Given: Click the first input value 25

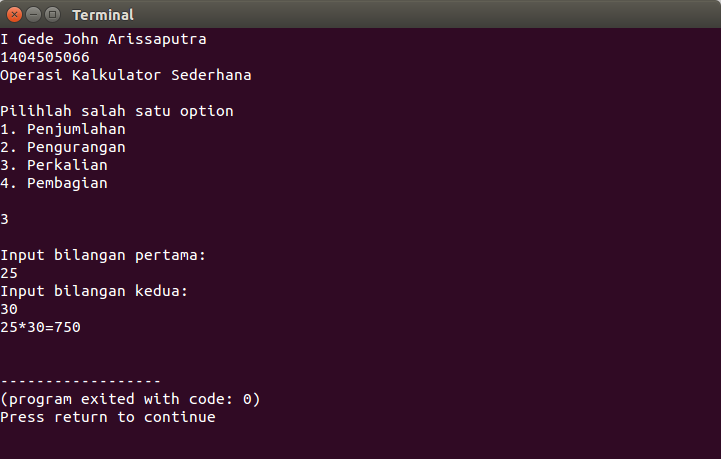Looking at the screenshot, I should pos(9,273).
